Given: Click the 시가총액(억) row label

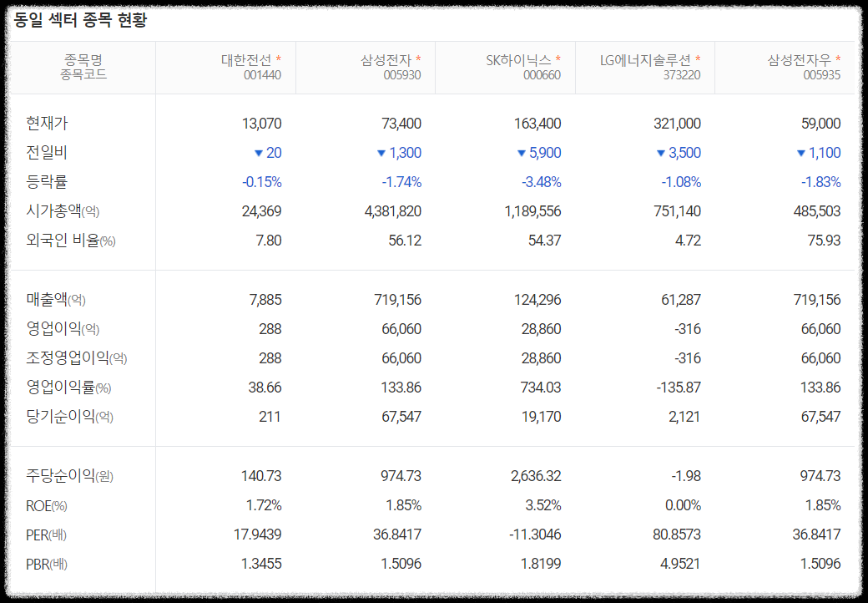Looking at the screenshot, I should (63, 211).
